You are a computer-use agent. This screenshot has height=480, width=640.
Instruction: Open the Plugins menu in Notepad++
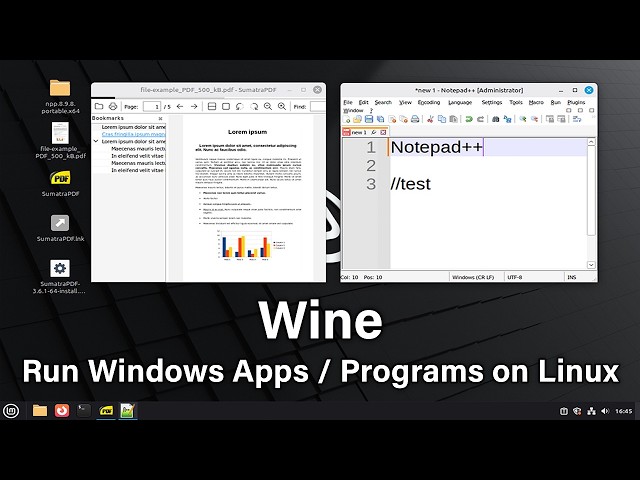coord(576,102)
